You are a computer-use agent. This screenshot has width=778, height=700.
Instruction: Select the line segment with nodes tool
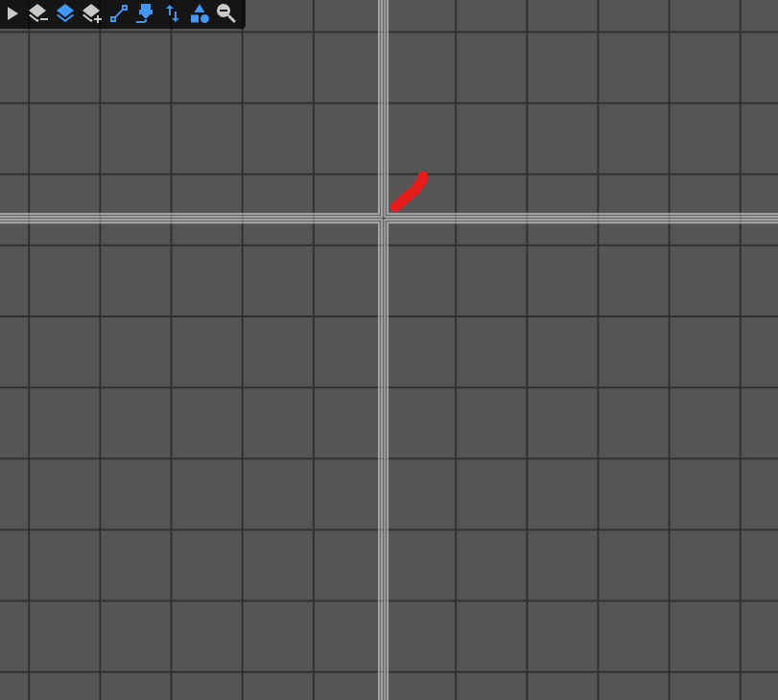pyautogui.click(x=119, y=13)
